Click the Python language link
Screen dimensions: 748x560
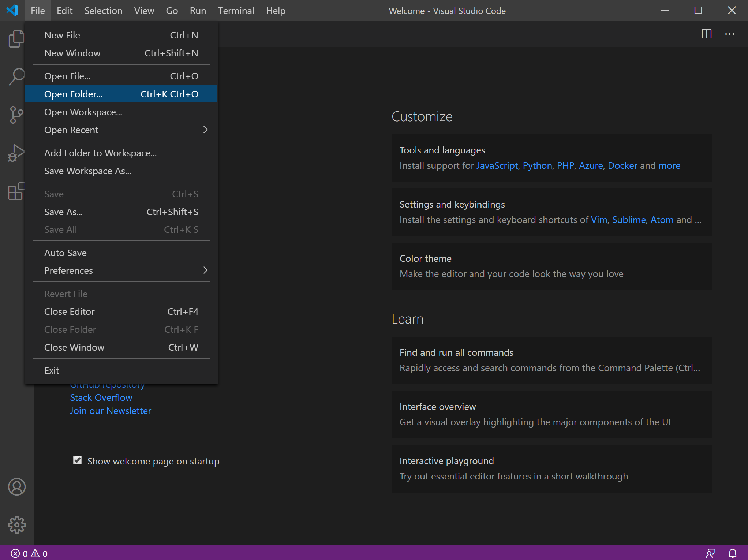click(537, 165)
